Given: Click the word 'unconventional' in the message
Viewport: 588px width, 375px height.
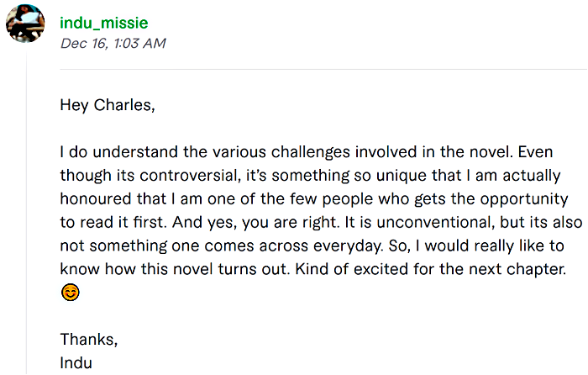Looking at the screenshot, I should [x=436, y=222].
